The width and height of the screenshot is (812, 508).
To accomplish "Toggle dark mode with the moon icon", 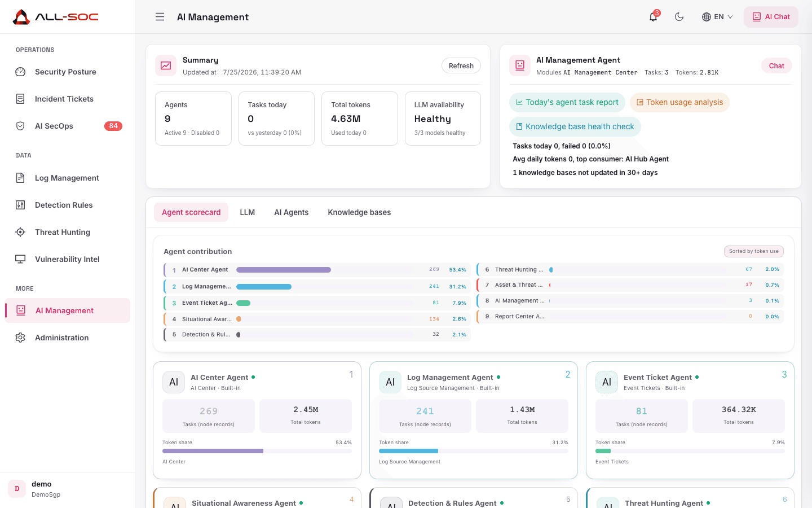I will tap(679, 17).
